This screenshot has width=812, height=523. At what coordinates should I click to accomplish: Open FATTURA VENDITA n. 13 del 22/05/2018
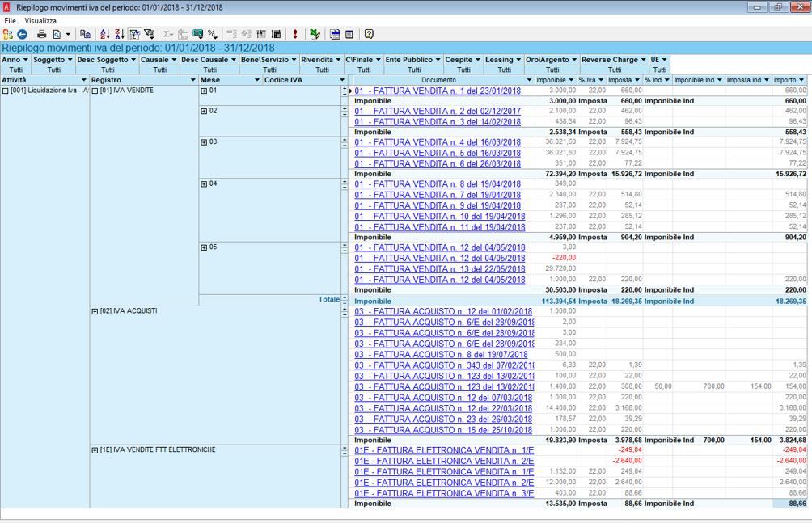(x=440, y=268)
